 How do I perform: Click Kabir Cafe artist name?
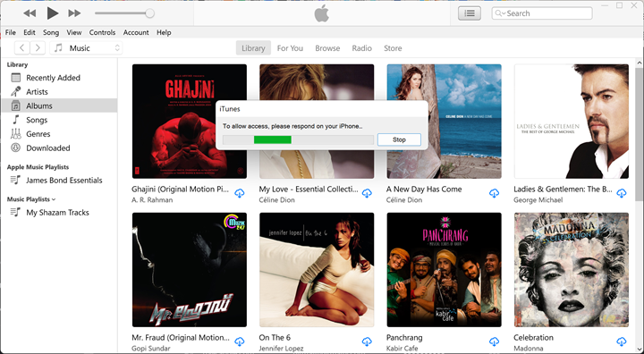coord(402,349)
